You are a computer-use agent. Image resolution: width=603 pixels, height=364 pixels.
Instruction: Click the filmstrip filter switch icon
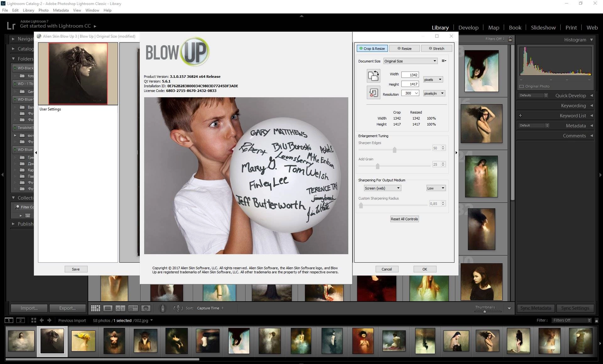pos(596,320)
